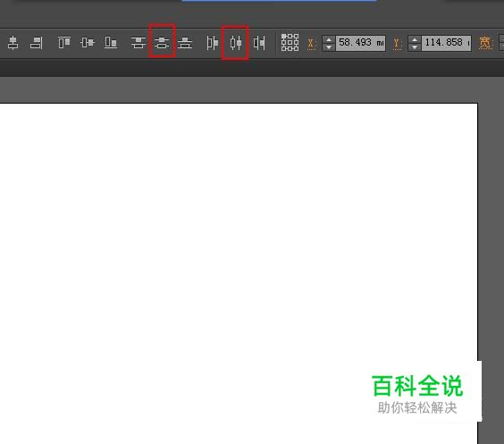Click the horizontal align center icon

pyautogui.click(x=13, y=43)
